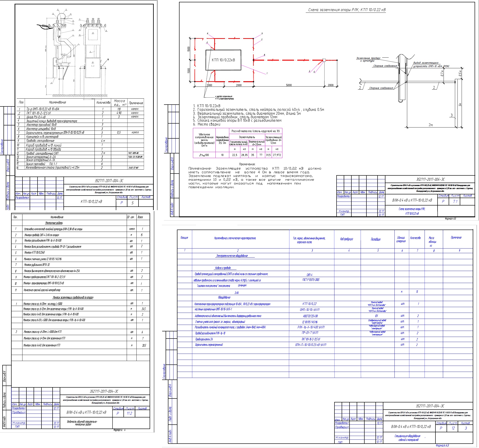The image size is (479, 448).
Task: Click row 'Монтаж рубильника ВР31-32'
Action: pos(80,265)
